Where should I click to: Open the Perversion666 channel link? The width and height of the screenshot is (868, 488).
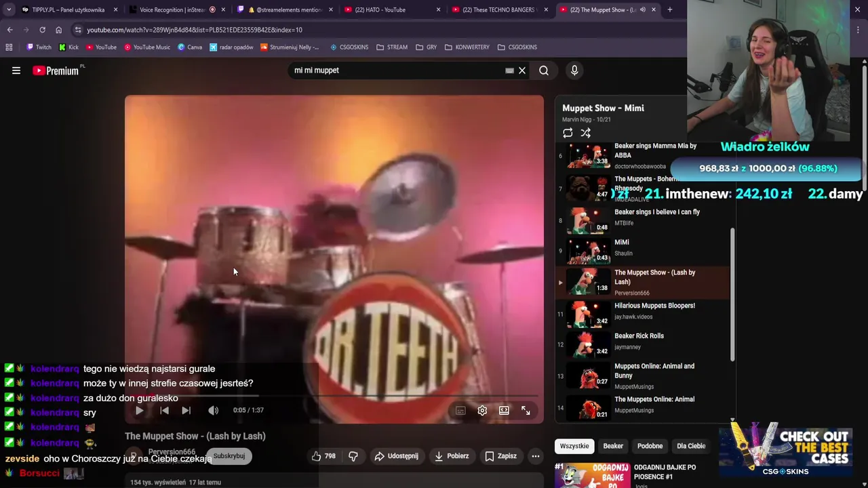172,451
